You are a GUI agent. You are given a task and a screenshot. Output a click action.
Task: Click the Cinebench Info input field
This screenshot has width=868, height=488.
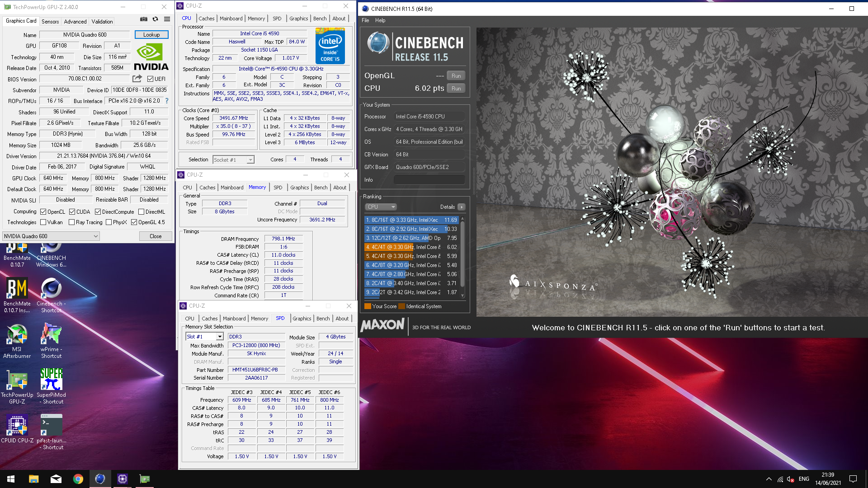click(x=429, y=180)
